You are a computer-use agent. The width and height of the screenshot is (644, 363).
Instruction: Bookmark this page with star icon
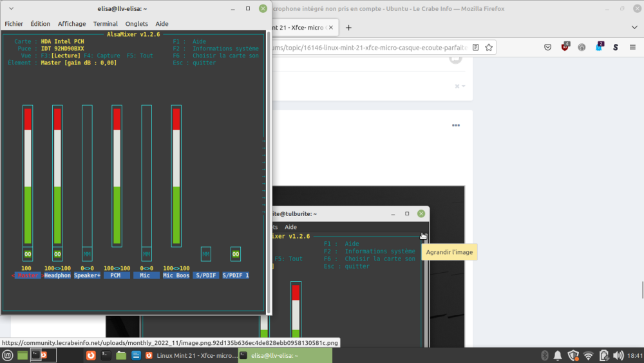489,47
